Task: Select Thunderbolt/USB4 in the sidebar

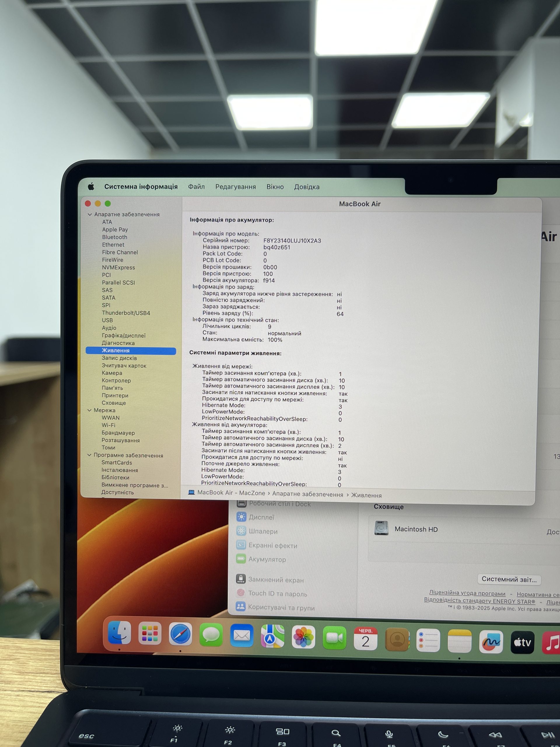Action: point(126,313)
